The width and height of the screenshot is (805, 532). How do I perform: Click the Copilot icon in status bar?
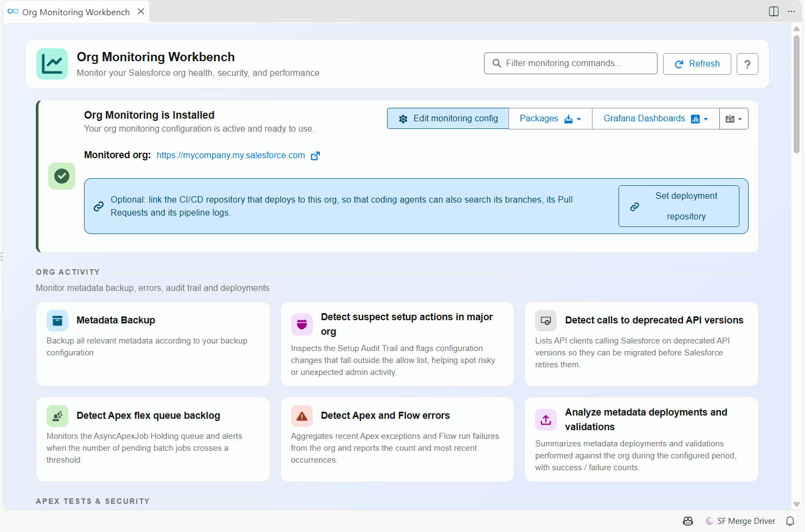click(688, 521)
